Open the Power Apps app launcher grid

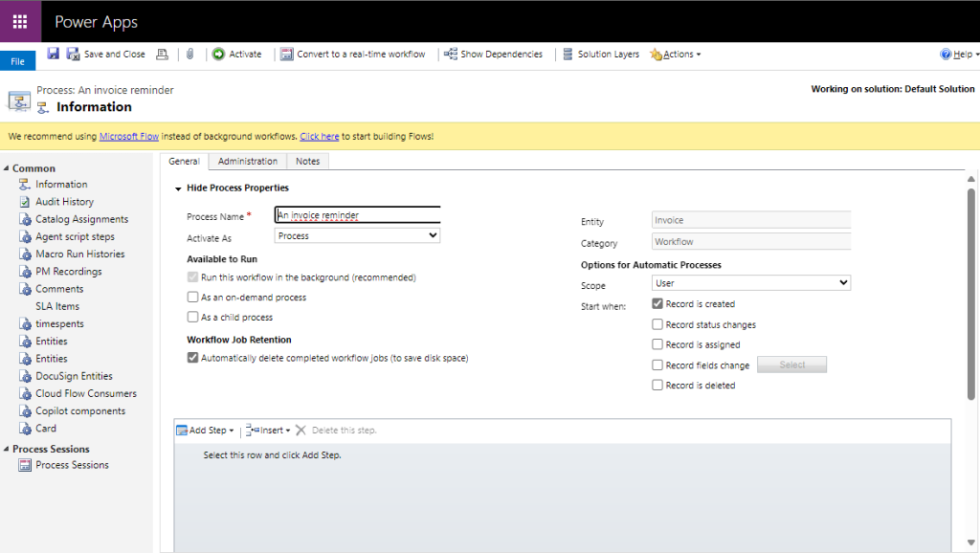click(20, 21)
